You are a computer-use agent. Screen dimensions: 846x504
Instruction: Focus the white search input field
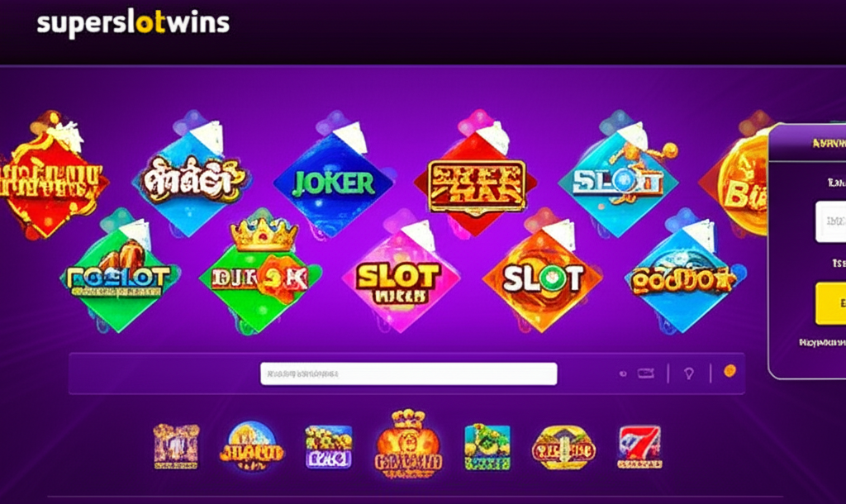pyautogui.click(x=408, y=373)
